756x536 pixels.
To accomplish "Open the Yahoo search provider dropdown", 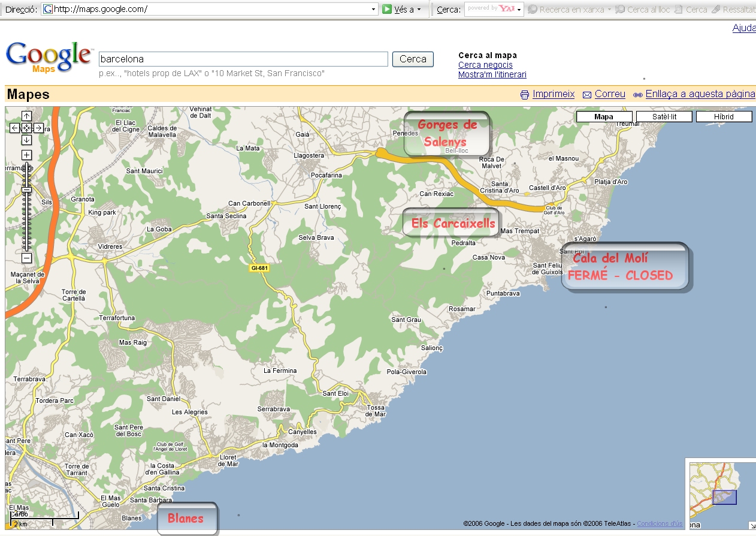I will 519,10.
